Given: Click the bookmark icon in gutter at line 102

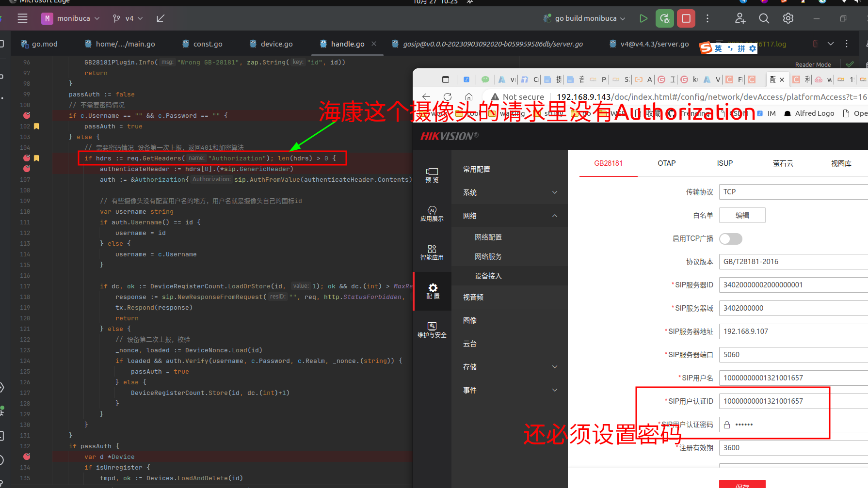Looking at the screenshot, I should click(36, 126).
